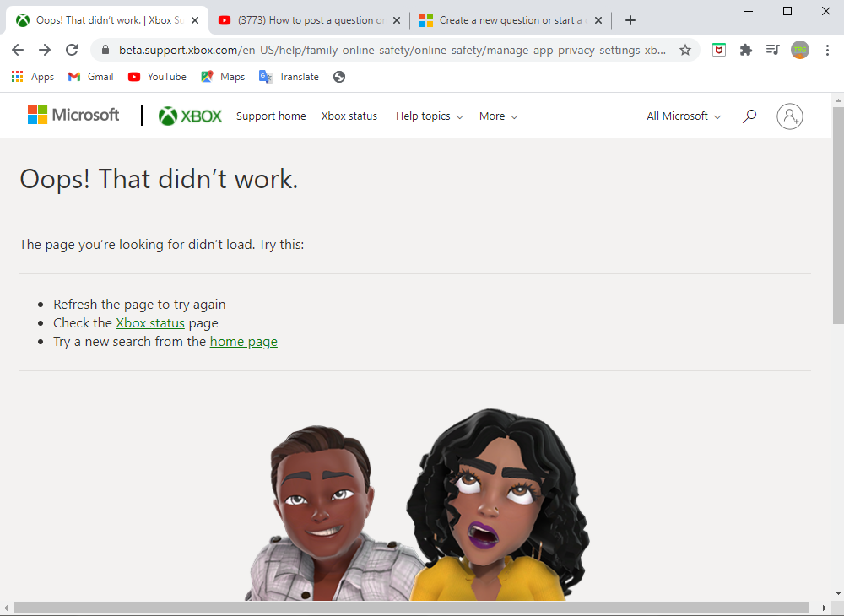844x616 pixels.
Task: Close the Oops Xbox Support tab
Action: point(196,20)
